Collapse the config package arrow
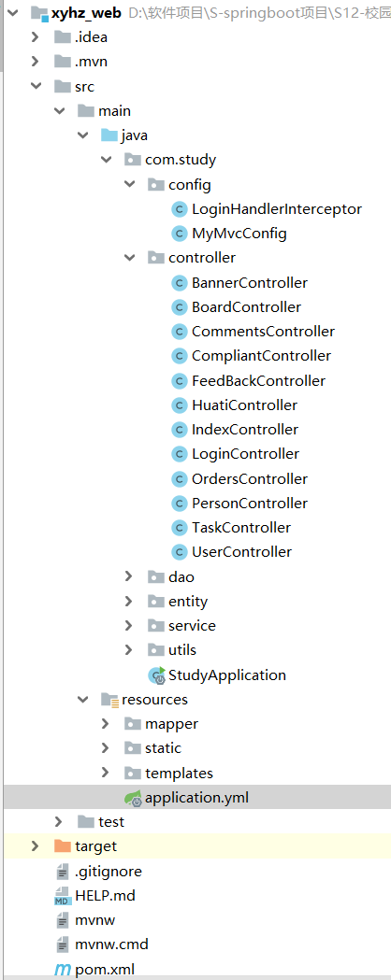 129,184
